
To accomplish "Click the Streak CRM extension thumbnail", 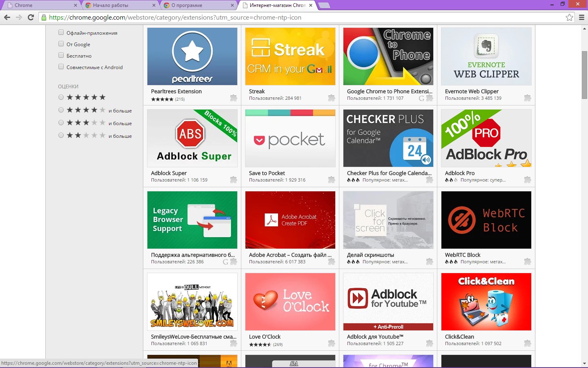I will pyautogui.click(x=290, y=56).
